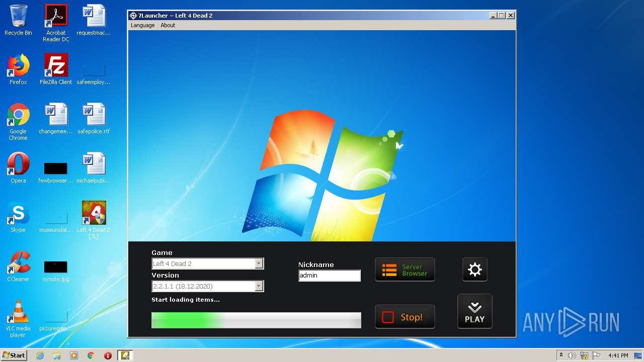
Task: Open Opera from the taskbar
Action: pos(108,355)
